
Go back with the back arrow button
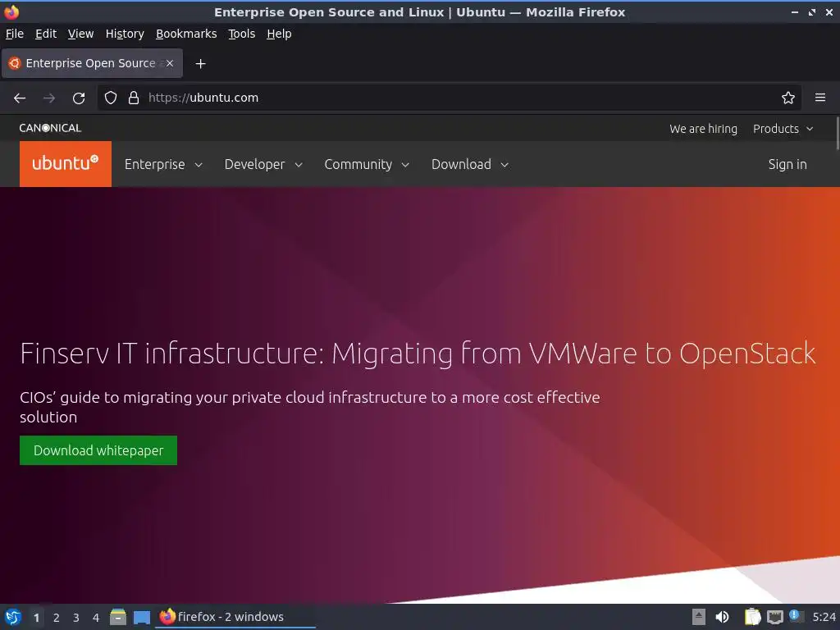coord(20,98)
